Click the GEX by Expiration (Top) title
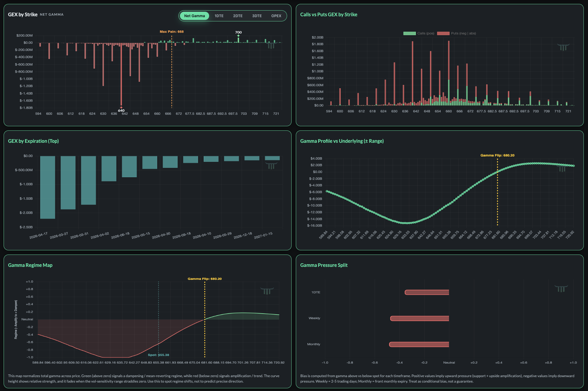The width and height of the screenshot is (588, 391). [33, 141]
